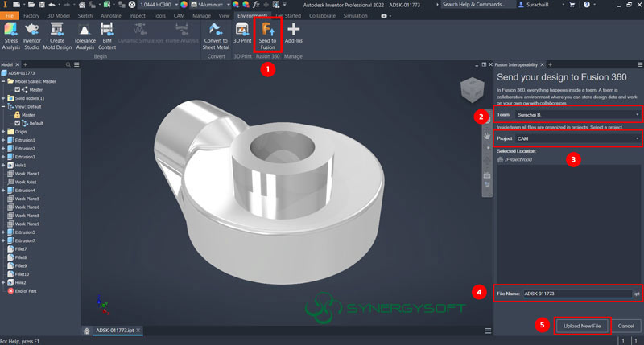Click the Home icon in the quick access toolbar
The width and height of the screenshot is (644, 345).
coord(82,5)
